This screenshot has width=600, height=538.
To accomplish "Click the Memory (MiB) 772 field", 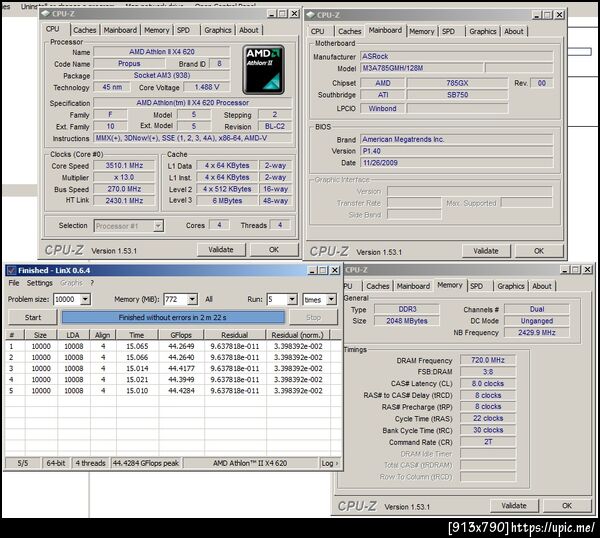I will pos(176,299).
